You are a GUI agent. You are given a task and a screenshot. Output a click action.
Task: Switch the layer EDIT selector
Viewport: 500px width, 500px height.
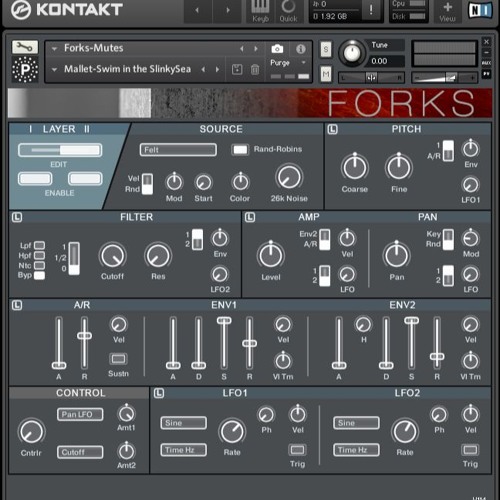[x=60, y=150]
